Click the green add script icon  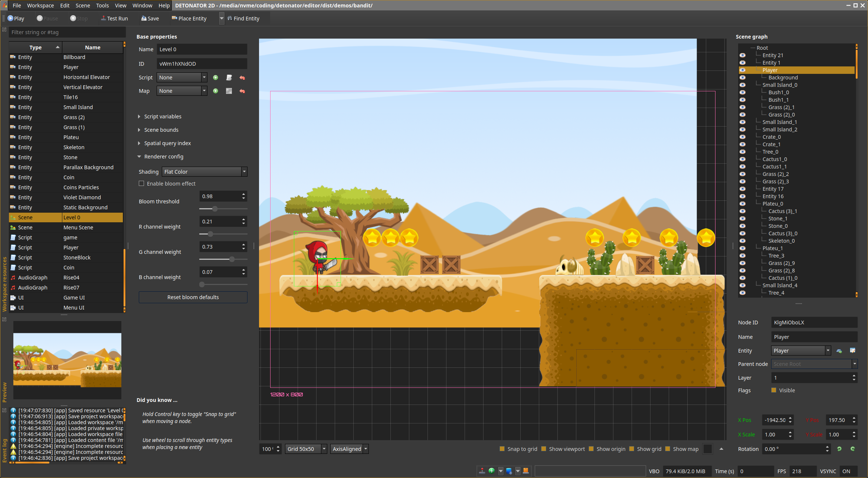pyautogui.click(x=216, y=78)
